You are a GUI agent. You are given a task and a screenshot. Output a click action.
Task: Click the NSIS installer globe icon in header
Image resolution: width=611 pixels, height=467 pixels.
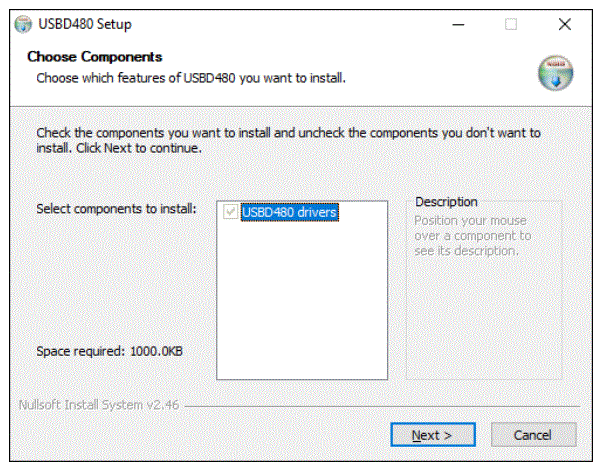point(555,73)
